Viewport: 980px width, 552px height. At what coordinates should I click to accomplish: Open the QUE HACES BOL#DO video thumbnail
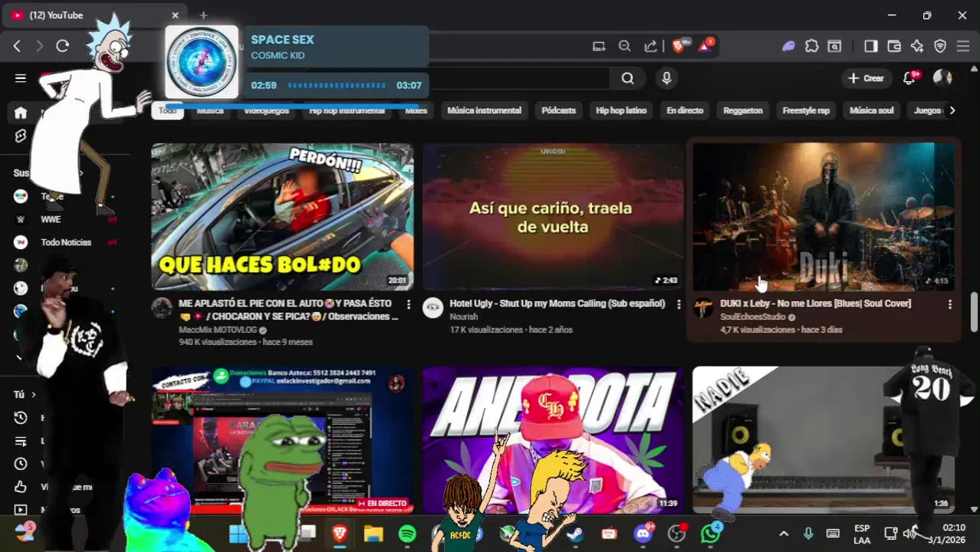click(x=282, y=217)
